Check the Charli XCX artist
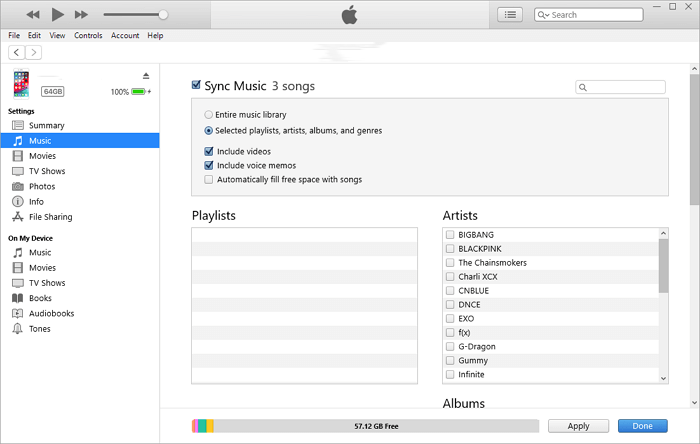 450,277
